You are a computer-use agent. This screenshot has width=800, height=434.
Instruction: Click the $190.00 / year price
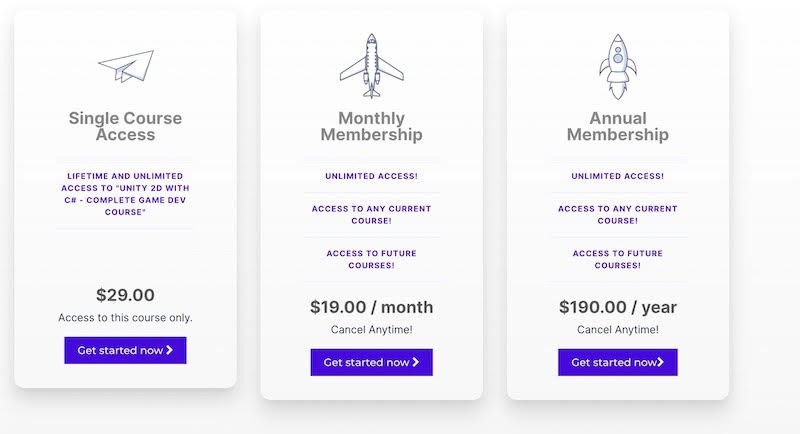click(x=617, y=307)
